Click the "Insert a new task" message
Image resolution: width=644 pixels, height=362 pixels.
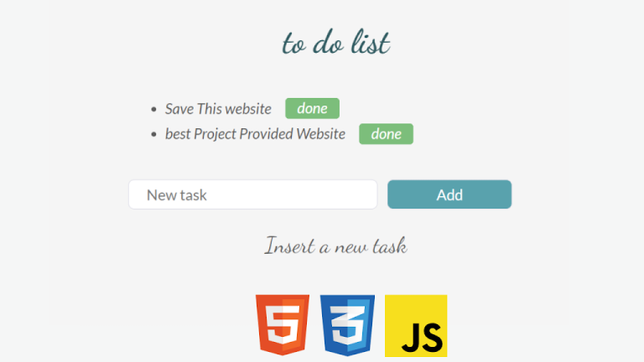click(x=335, y=246)
